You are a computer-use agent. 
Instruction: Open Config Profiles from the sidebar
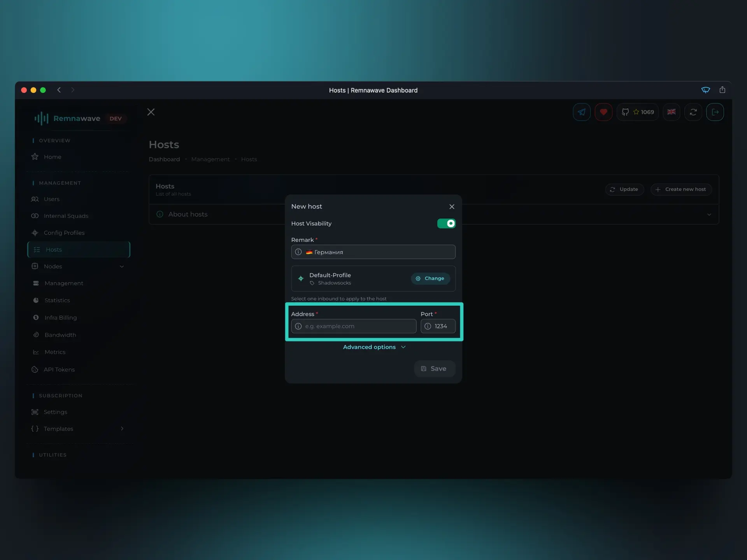(64, 233)
